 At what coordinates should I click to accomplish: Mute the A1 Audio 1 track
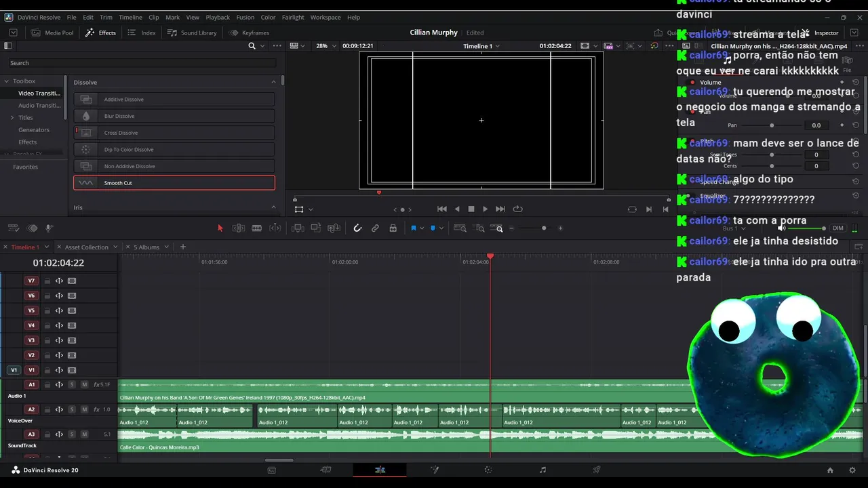84,385
